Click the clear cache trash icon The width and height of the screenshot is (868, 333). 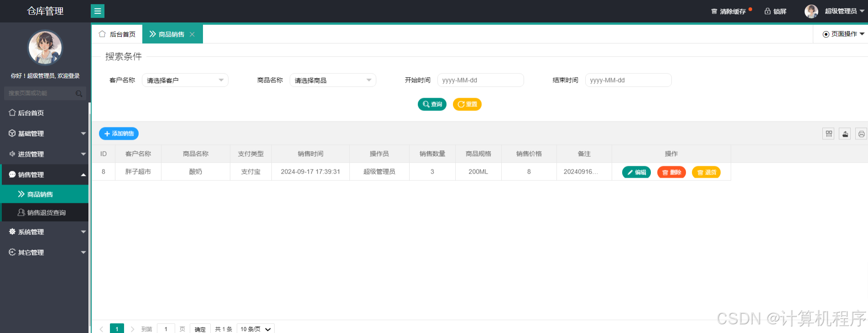[714, 11]
